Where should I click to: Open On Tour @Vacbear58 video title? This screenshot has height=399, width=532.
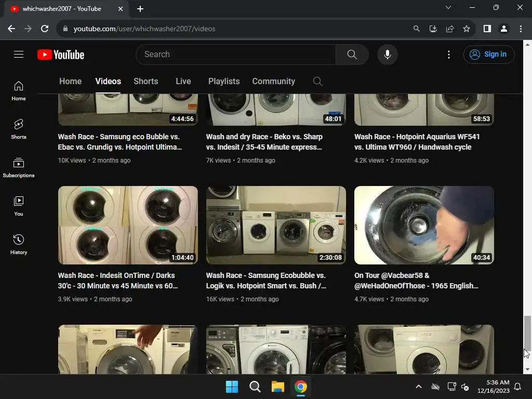pos(416,281)
